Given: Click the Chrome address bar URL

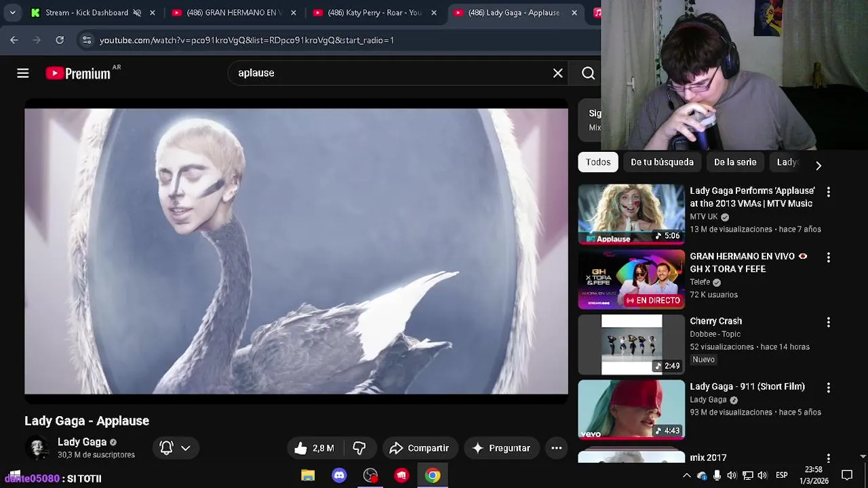Looking at the screenshot, I should [x=247, y=40].
